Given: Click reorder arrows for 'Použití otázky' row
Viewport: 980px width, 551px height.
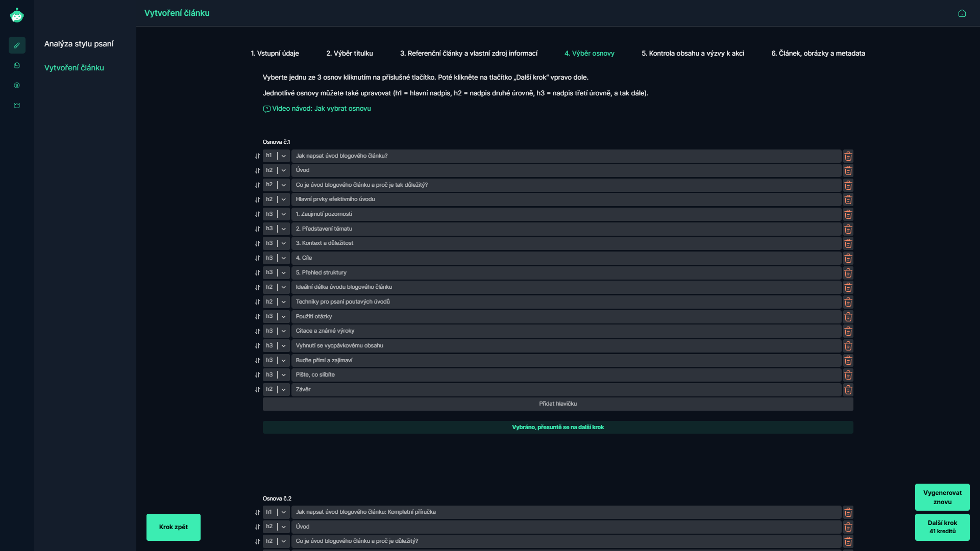Looking at the screenshot, I should click(258, 317).
